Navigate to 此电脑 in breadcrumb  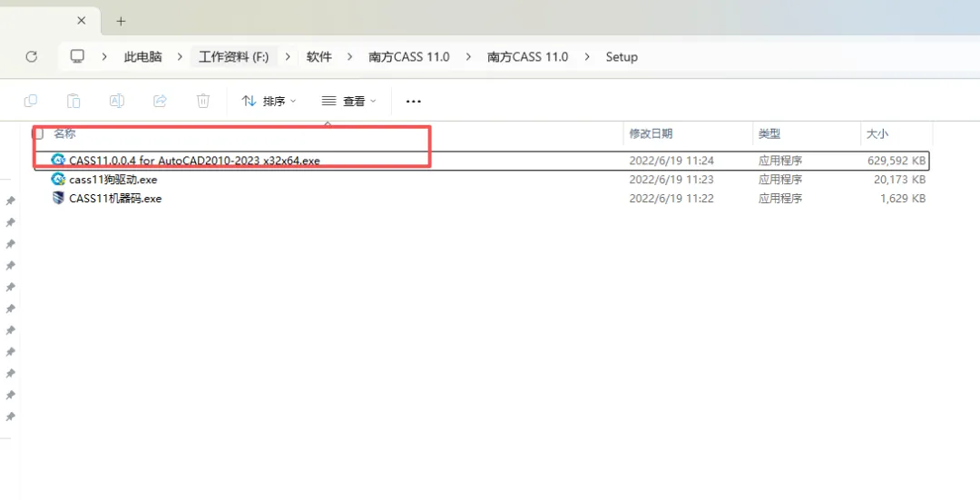pos(142,57)
